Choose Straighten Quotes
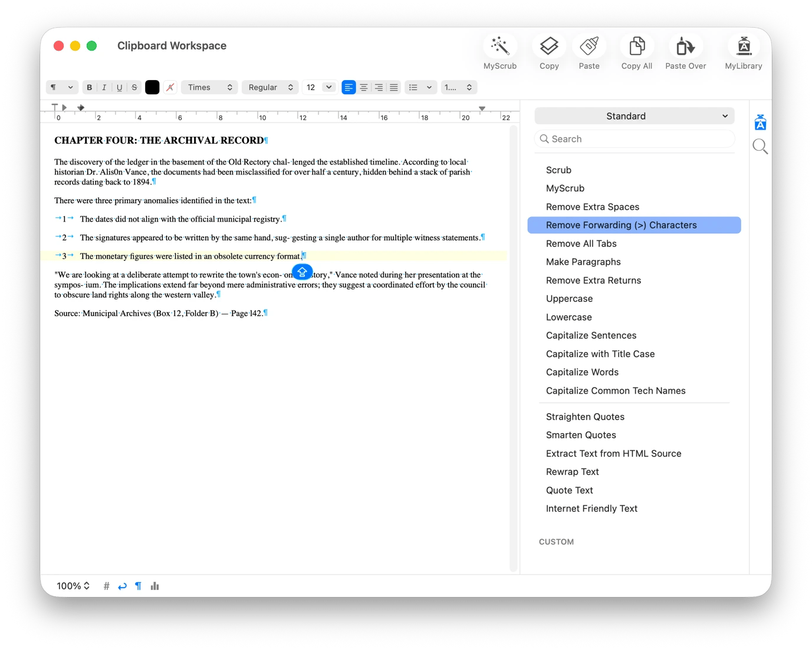The height and width of the screenshot is (650, 812). pyautogui.click(x=635, y=417)
